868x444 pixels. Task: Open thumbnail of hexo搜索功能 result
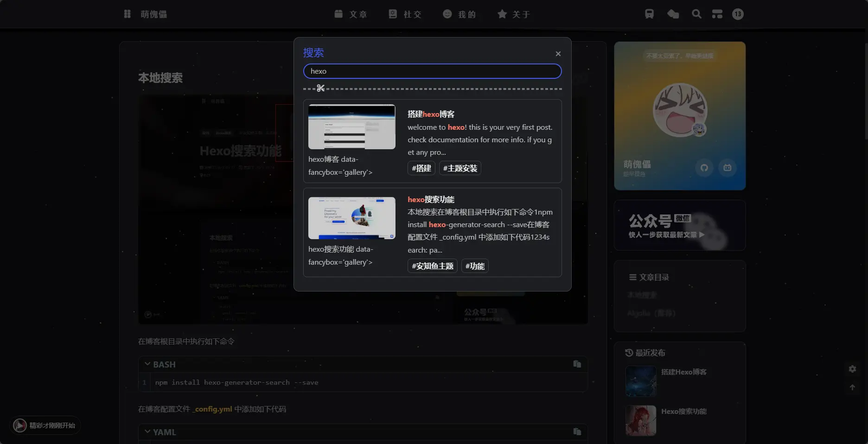(352, 218)
